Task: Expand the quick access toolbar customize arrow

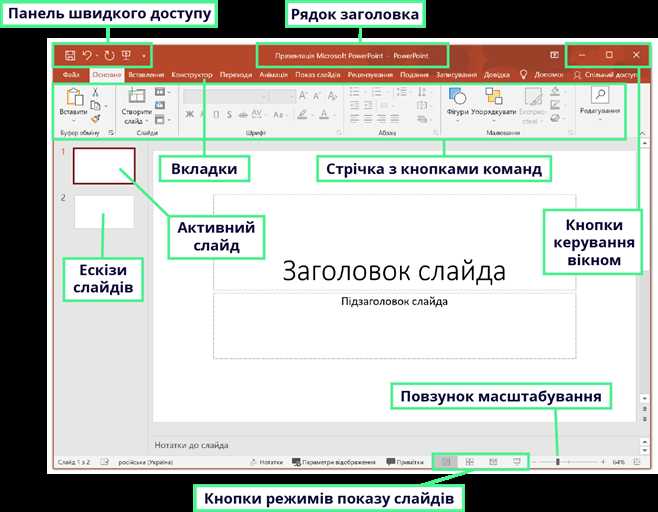Action: pos(144,55)
